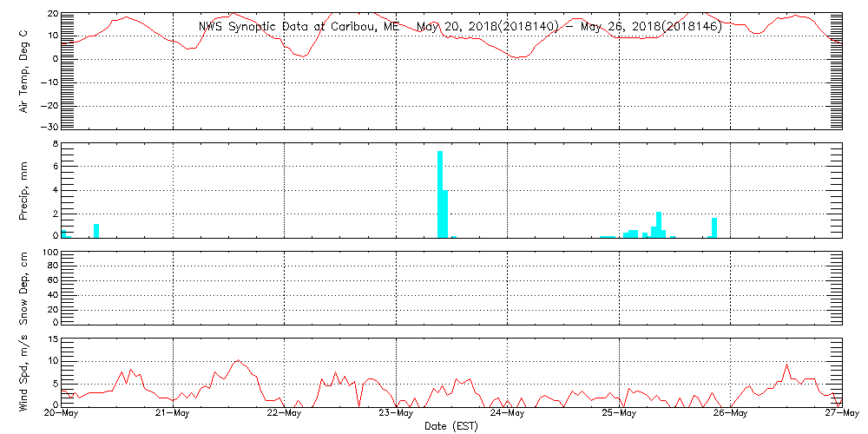Click the tallest precipitation bar on 23-May
The image size is (868, 434).
tap(440, 194)
